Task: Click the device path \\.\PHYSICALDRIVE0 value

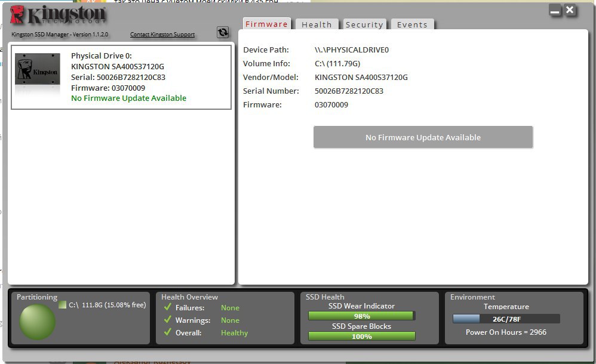Action: [x=352, y=50]
